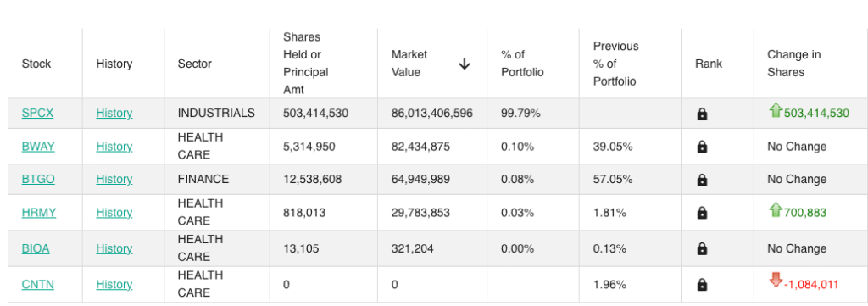Toggle sort arrow on Market Value column

[x=465, y=64]
